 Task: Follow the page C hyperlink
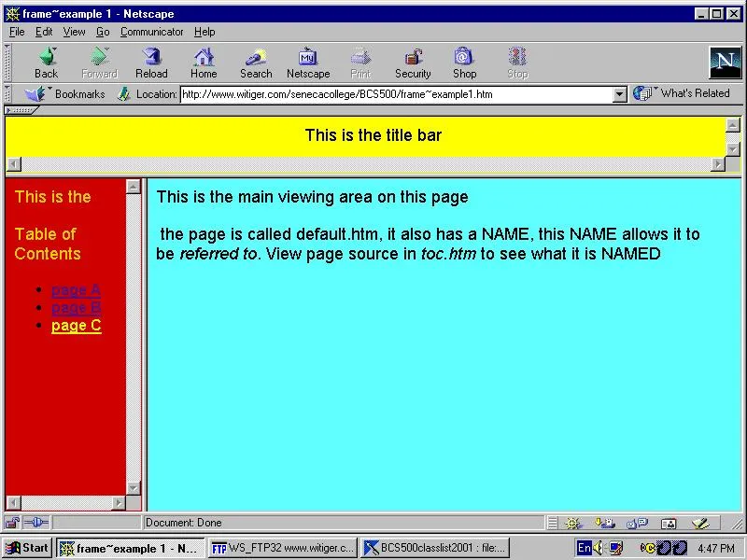pos(76,325)
